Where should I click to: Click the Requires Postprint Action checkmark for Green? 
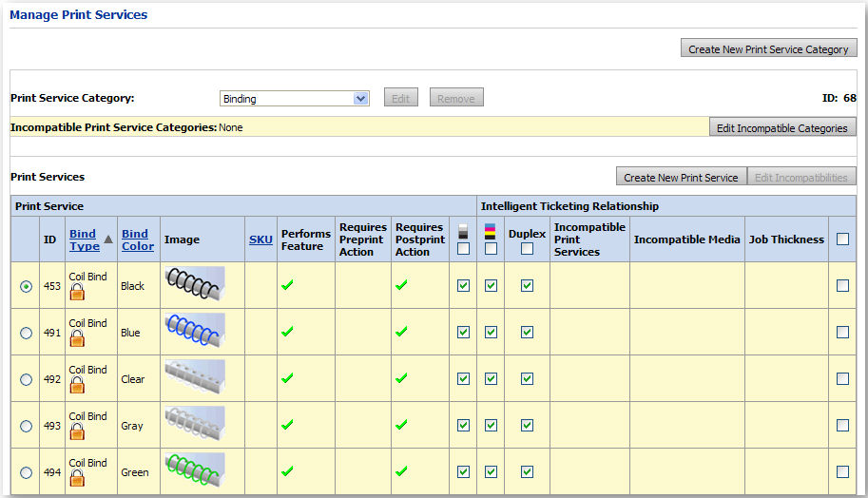coord(401,471)
